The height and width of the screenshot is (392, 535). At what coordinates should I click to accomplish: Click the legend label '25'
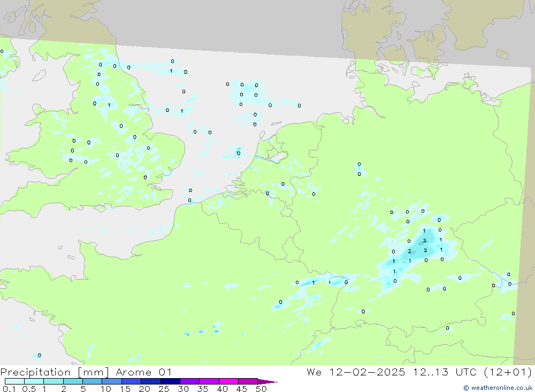point(164,389)
